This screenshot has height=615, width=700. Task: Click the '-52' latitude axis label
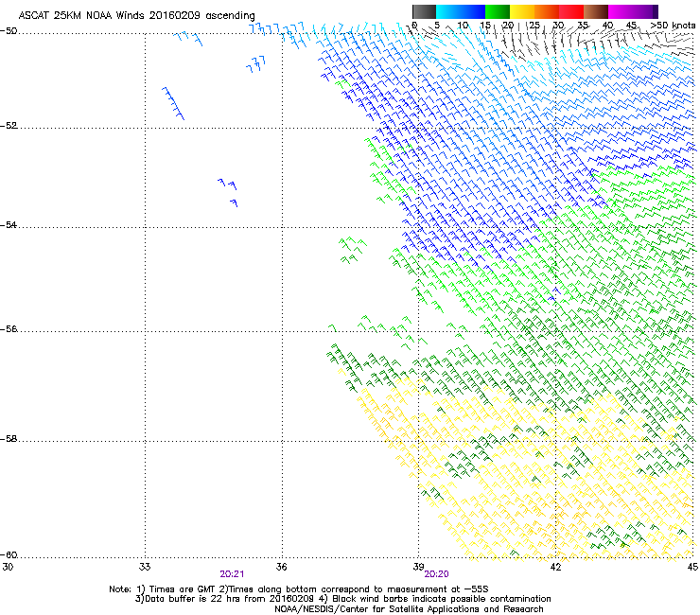[9, 126]
